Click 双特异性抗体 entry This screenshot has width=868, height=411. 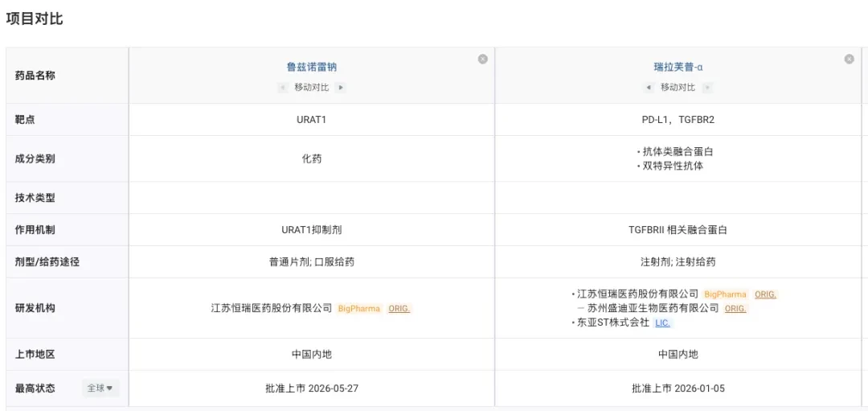pyautogui.click(x=674, y=166)
